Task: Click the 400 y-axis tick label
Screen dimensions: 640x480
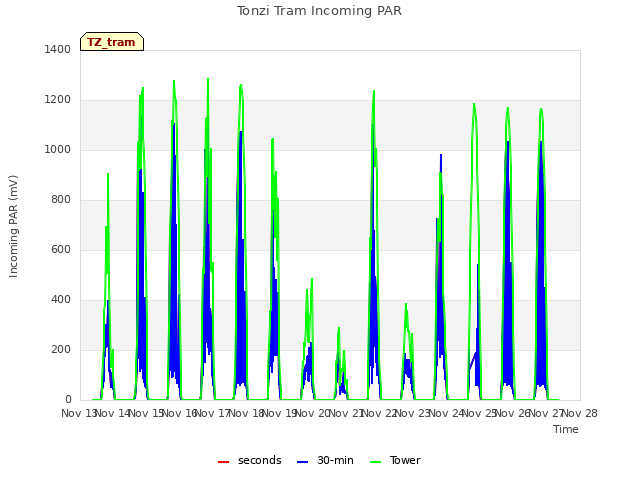Action: pos(61,300)
